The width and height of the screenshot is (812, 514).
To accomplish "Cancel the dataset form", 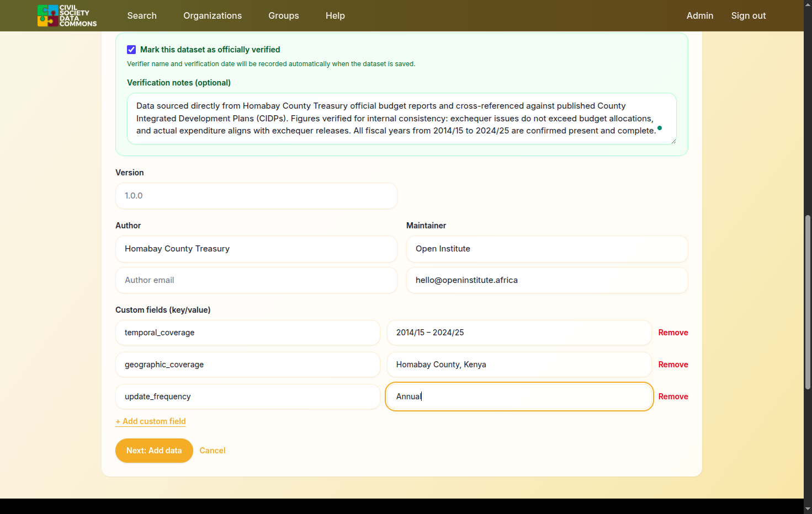I will (x=213, y=451).
